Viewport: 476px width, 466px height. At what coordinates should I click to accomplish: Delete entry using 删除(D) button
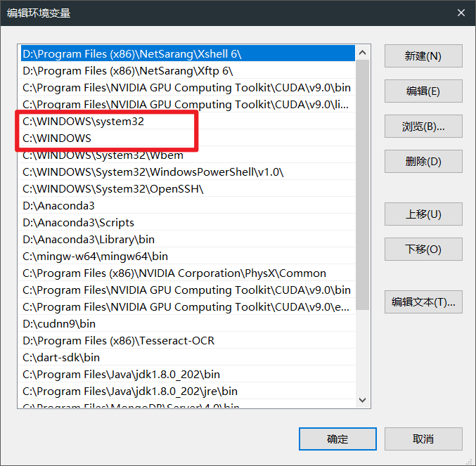point(423,162)
